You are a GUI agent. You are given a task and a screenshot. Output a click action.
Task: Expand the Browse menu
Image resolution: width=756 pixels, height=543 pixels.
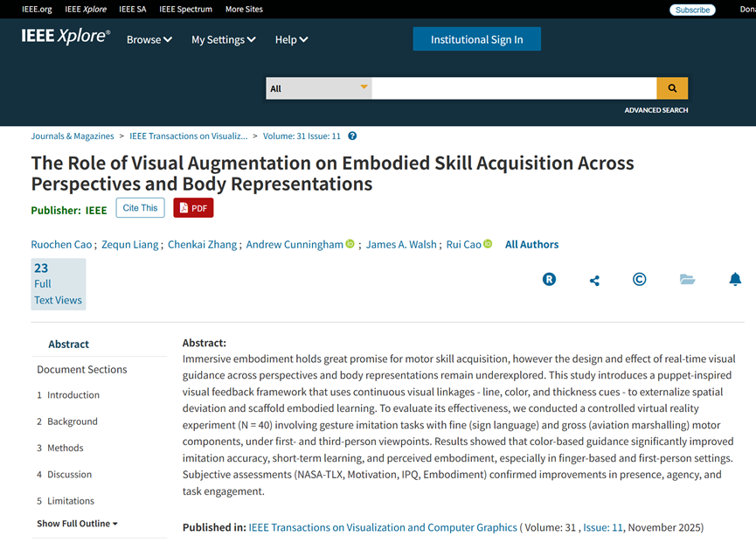coord(149,39)
